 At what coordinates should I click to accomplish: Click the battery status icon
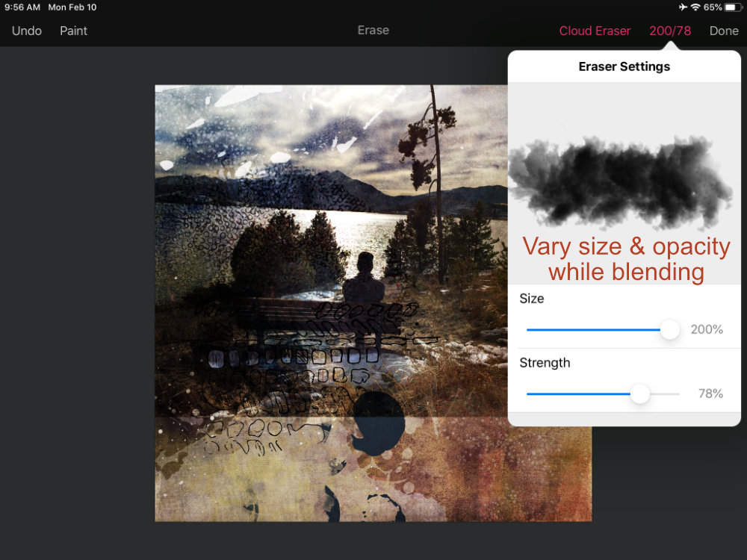point(733,7)
